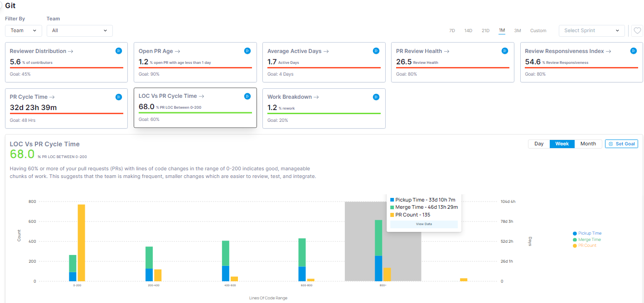Screen dimensions: 644x303
Task: Expand the Team dropdown showing All
Action: tap(80, 31)
